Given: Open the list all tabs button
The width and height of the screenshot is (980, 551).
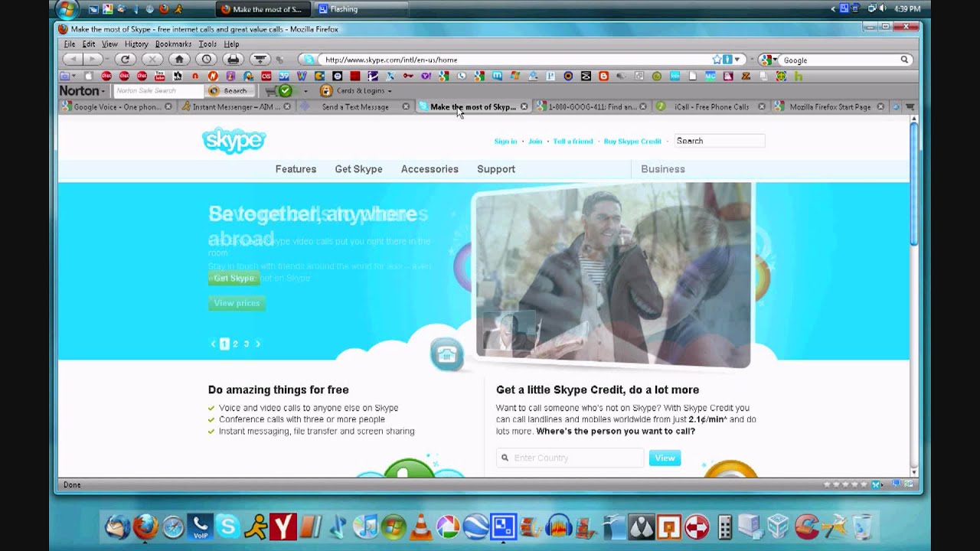Looking at the screenshot, I should click(910, 106).
